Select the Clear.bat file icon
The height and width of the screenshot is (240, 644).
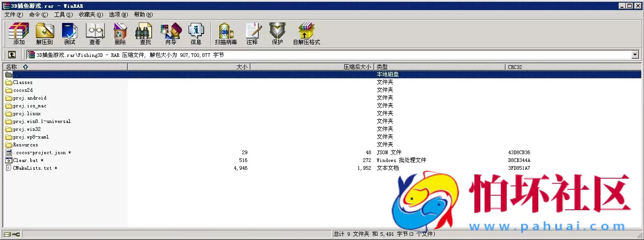point(9,160)
